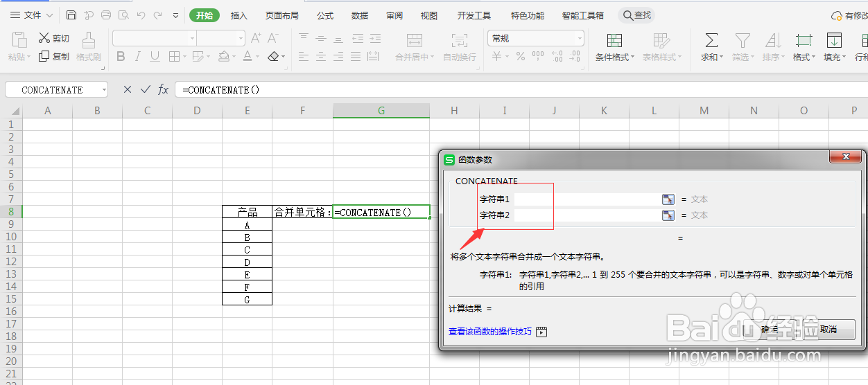The height and width of the screenshot is (385, 868).
Task: Click the Sort (排序) icon
Action: [x=773, y=40]
